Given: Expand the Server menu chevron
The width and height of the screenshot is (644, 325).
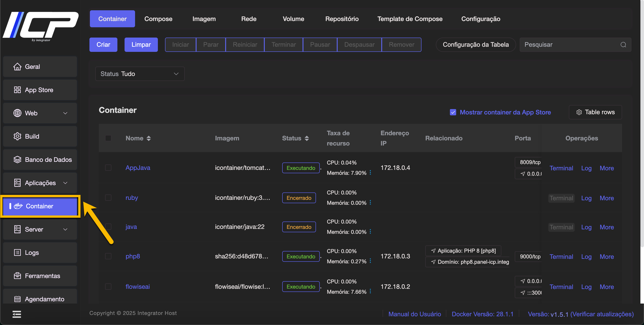Looking at the screenshot, I should pyautogui.click(x=65, y=229).
